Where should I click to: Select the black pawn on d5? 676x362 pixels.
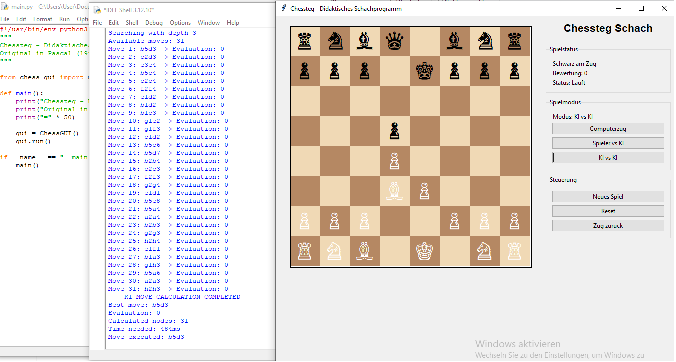point(394,131)
